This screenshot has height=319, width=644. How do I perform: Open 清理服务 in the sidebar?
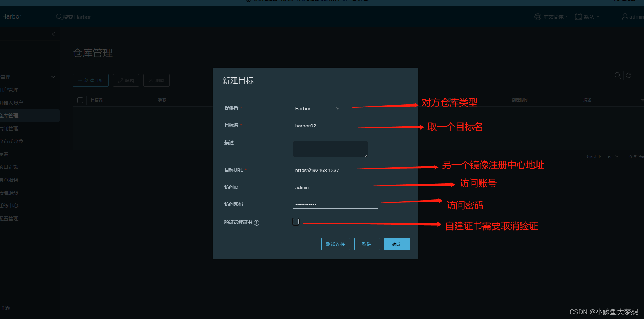(x=9, y=193)
